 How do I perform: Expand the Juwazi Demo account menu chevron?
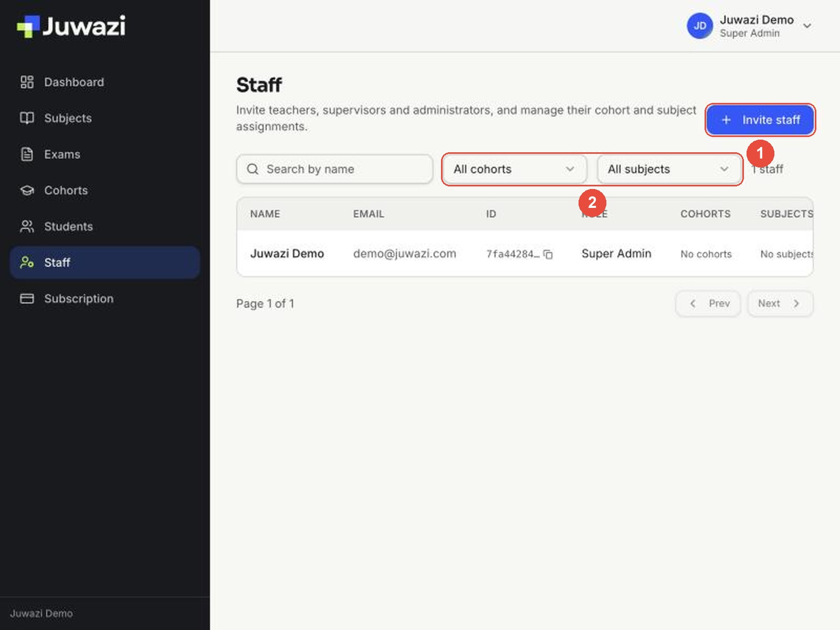(807, 26)
